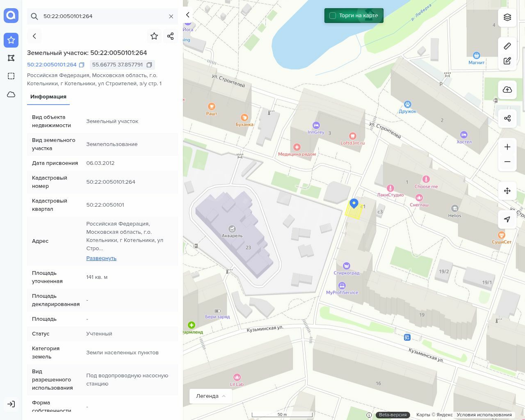Viewport: 525px width, 420px height.
Task: Copy the coordinates 55.66775 37.857791
Action: tap(149, 65)
